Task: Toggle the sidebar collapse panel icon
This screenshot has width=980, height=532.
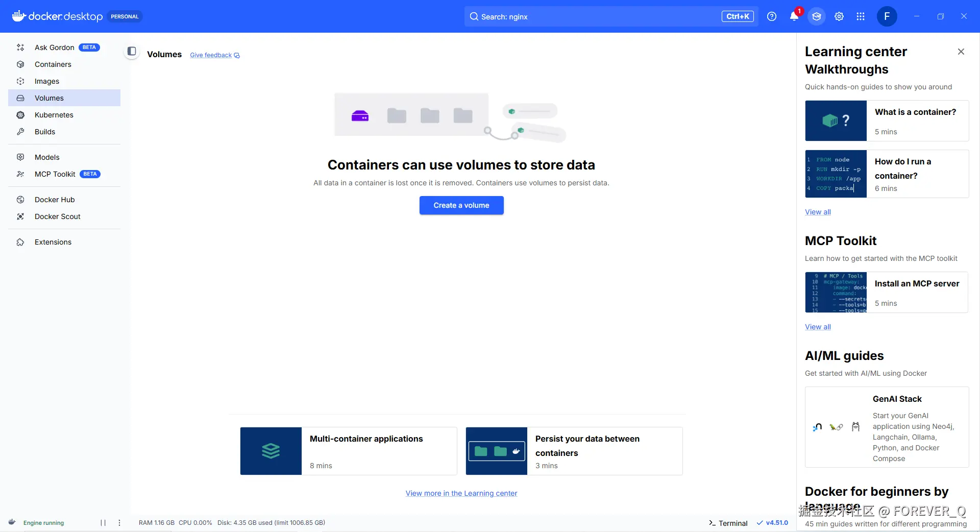Action: pyautogui.click(x=132, y=51)
